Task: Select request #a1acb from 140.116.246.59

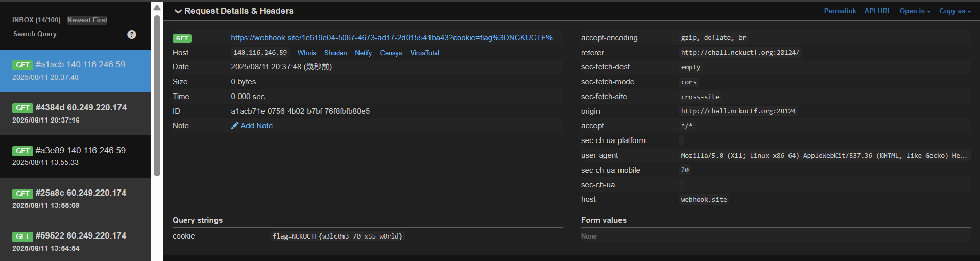Action: tap(76, 71)
